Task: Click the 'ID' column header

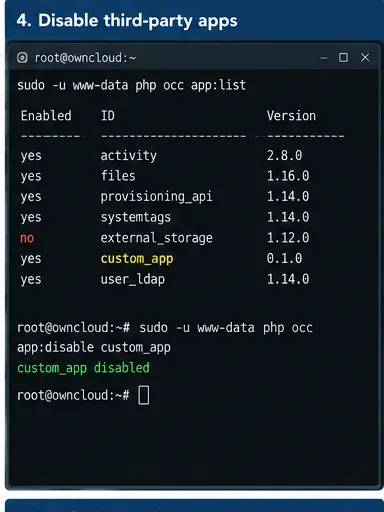Action: point(108,116)
